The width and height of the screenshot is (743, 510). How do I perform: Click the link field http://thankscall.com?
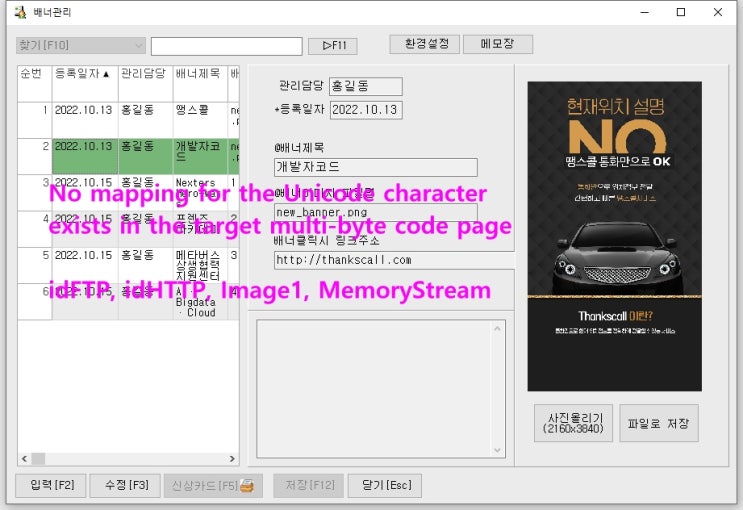tap(393, 260)
